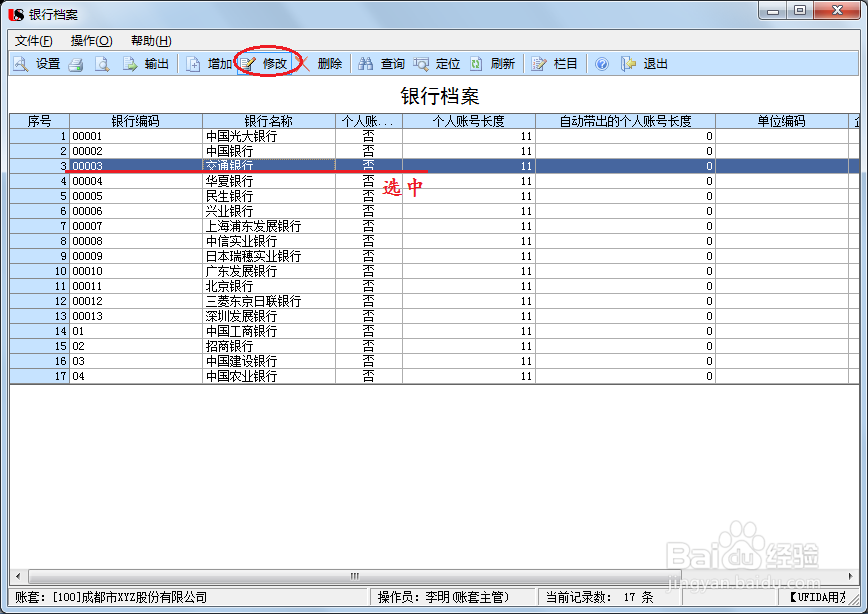Click 自动带出的个人账号长度 column header

coord(626,121)
